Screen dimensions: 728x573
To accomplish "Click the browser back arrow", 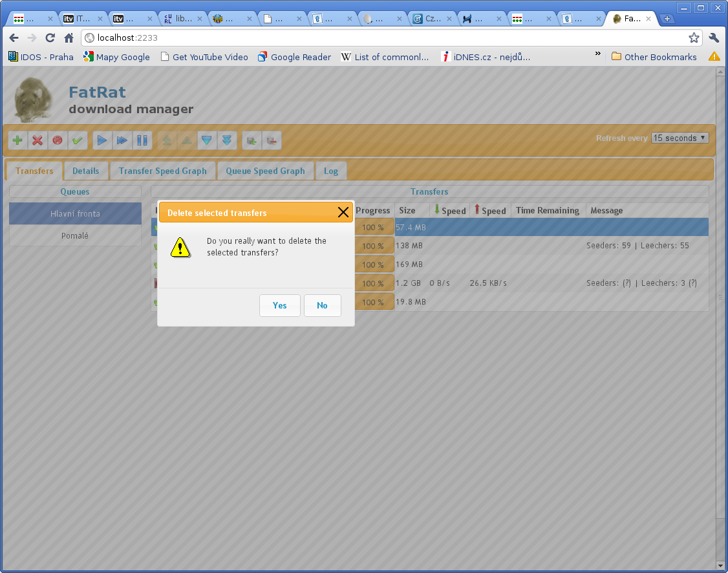I will point(14,38).
